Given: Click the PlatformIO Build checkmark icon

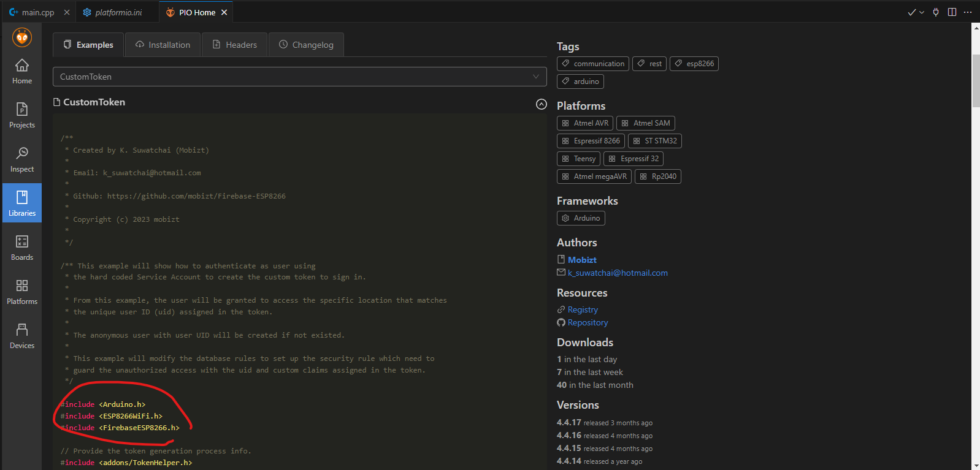Looking at the screenshot, I should coord(912,12).
